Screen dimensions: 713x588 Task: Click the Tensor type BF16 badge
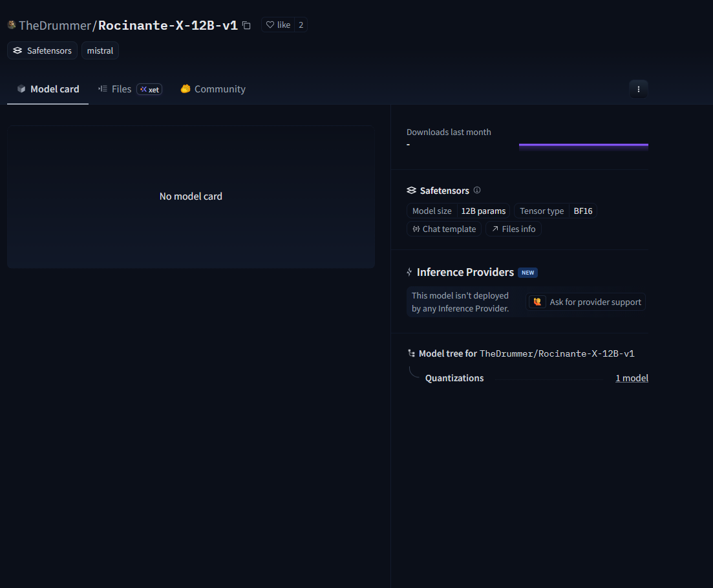[x=556, y=211]
